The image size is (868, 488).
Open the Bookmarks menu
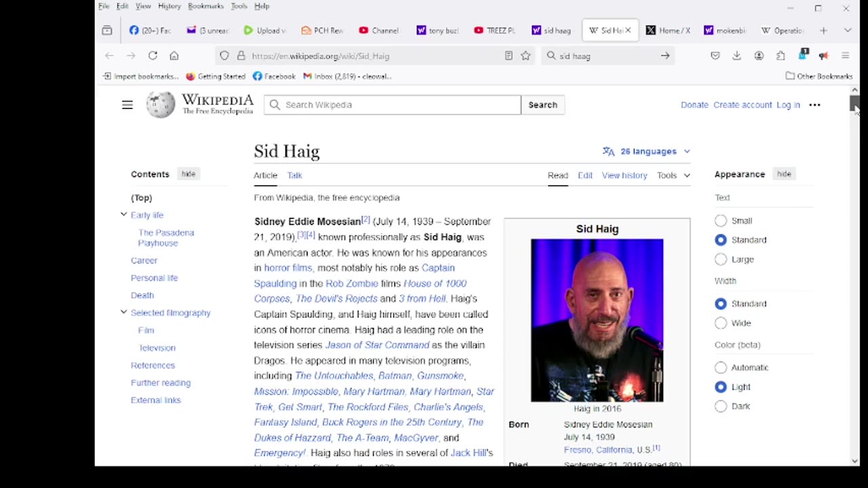tap(205, 6)
